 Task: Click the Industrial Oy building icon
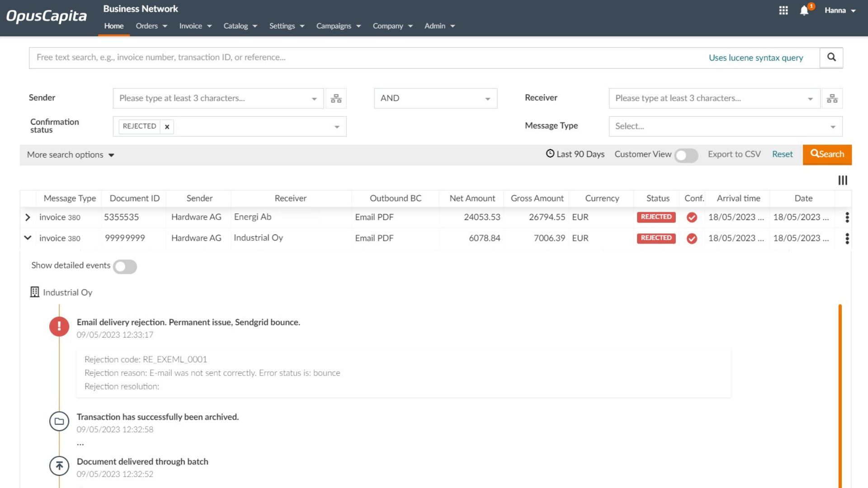(x=34, y=292)
